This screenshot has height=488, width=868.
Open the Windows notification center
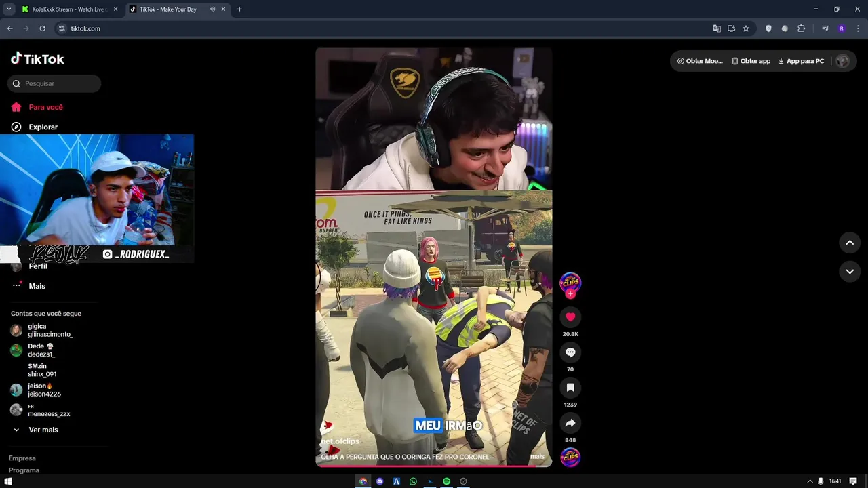coord(854,481)
